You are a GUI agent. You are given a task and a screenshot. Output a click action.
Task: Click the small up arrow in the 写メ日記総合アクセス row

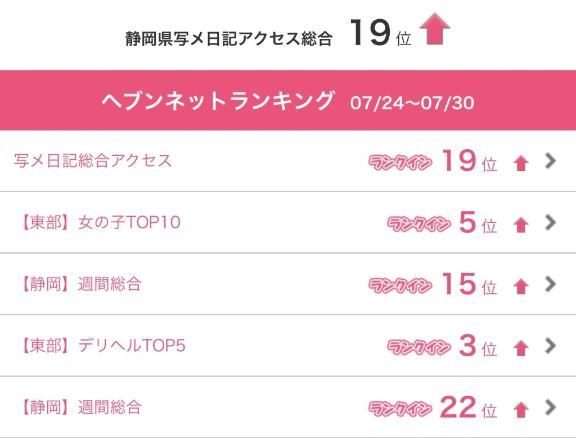521,163
